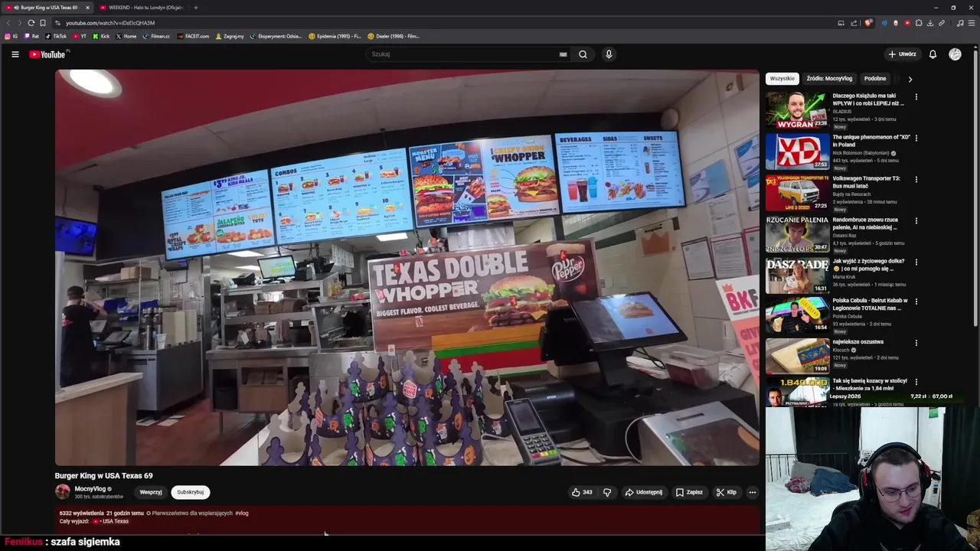Open options for the 'Dlaczego Książulo' video
The width and height of the screenshot is (980, 551).
[916, 97]
